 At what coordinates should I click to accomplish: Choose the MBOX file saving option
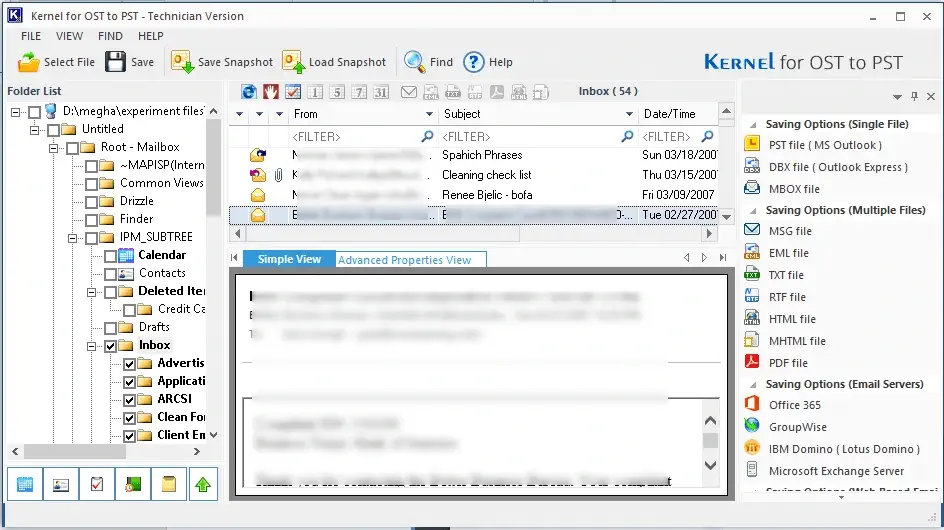click(794, 189)
